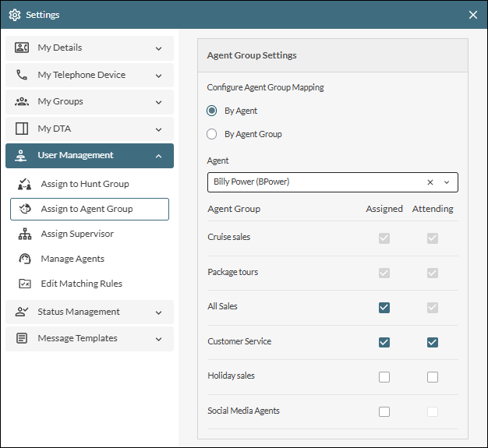Check Assigned for Holiday sales
Viewport: 488px width, 448px height.
coord(384,377)
